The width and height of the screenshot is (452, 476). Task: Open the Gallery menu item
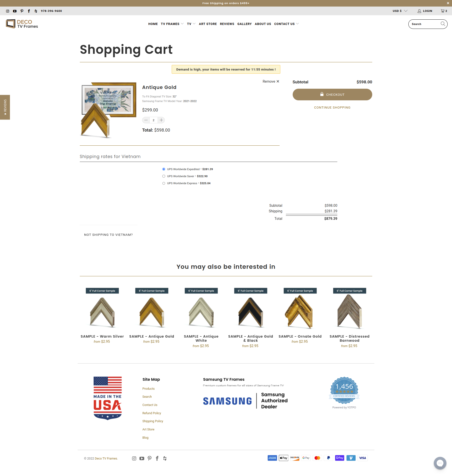click(244, 24)
